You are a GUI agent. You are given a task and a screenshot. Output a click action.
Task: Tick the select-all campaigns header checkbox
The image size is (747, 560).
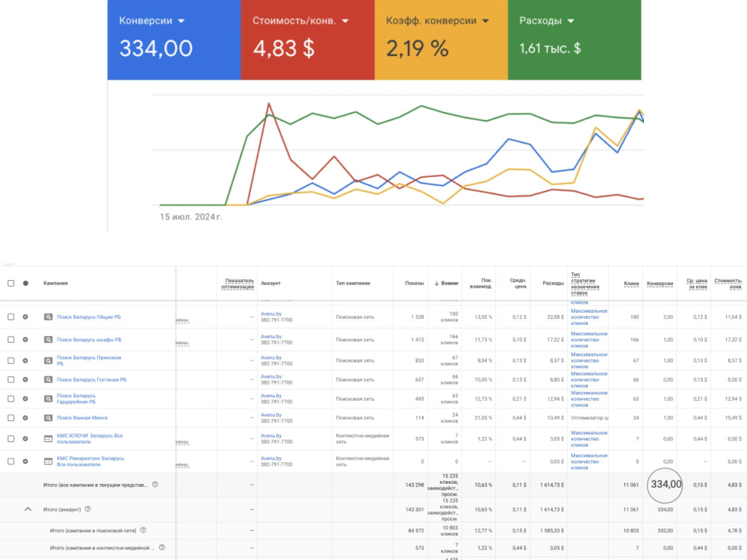pos(11,283)
